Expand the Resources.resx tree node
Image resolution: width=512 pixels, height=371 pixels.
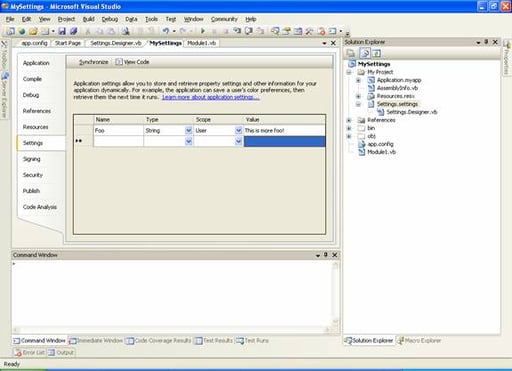click(x=358, y=96)
